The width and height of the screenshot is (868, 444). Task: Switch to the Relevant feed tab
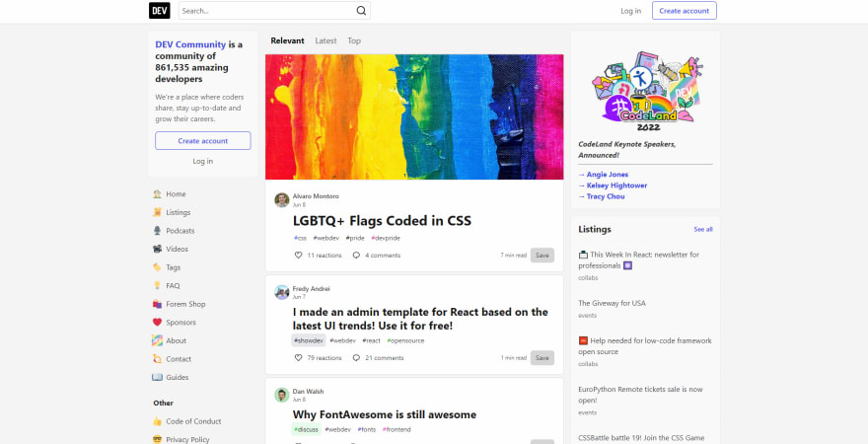point(287,41)
